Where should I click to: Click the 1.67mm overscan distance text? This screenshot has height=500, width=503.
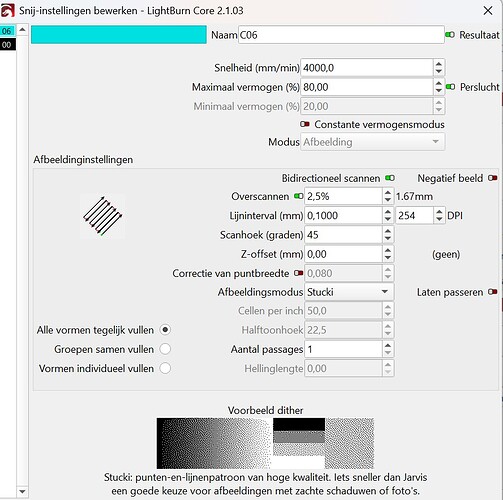tap(414, 196)
